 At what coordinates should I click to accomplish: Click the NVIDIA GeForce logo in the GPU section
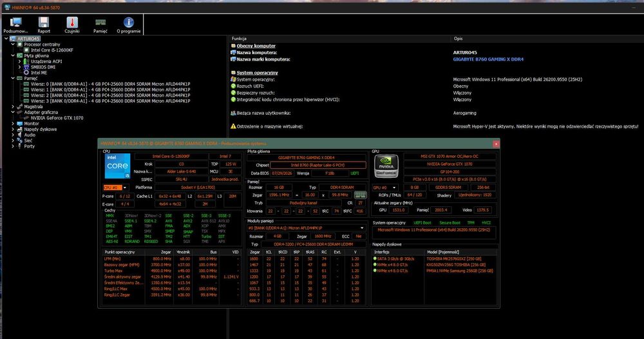[x=386, y=166]
